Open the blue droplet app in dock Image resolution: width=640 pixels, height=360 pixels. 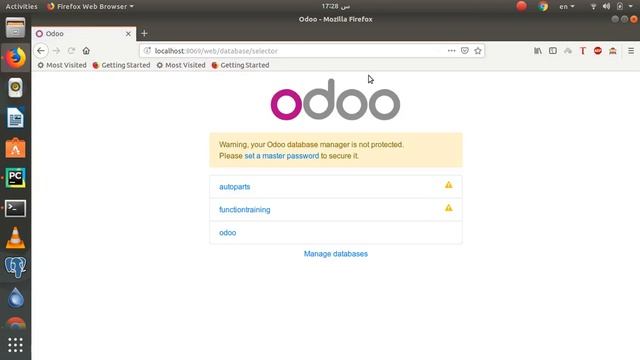[x=16, y=298]
